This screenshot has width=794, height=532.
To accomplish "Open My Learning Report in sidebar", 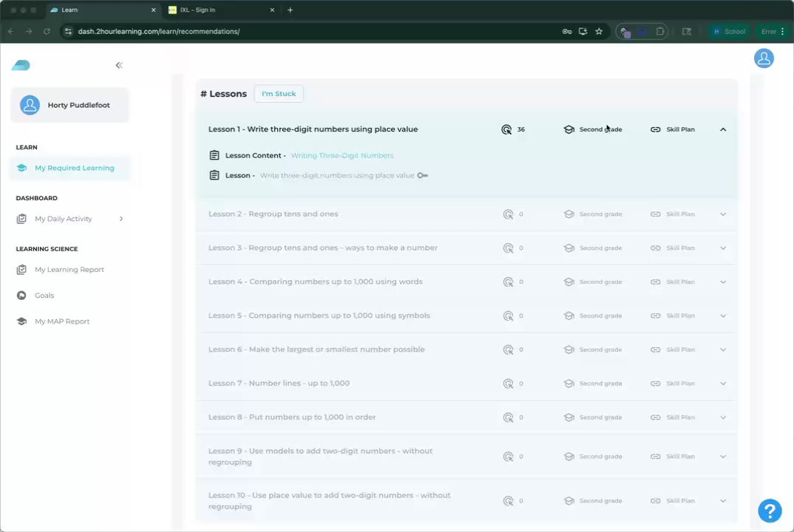I will point(69,270).
